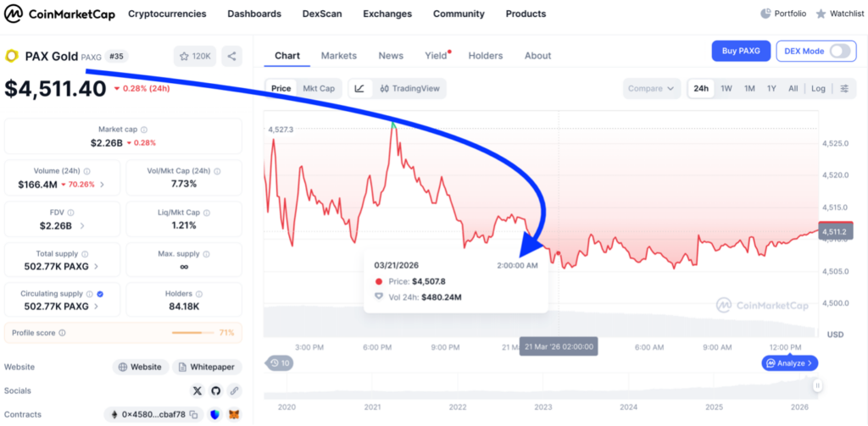Expand the Volume (24h) details chevron
Image resolution: width=868 pixels, height=426 pixels.
[103, 184]
